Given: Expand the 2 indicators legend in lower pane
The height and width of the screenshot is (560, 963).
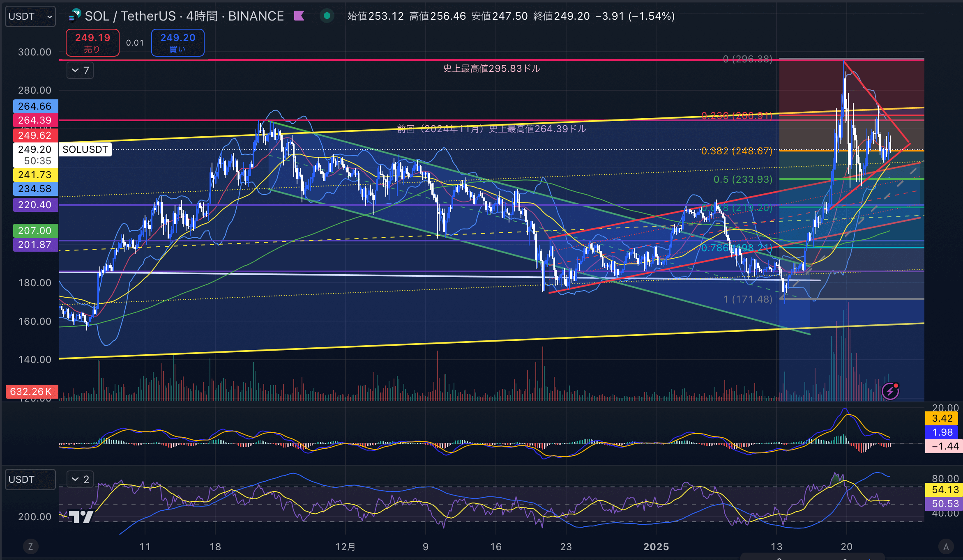Looking at the screenshot, I should (80, 479).
